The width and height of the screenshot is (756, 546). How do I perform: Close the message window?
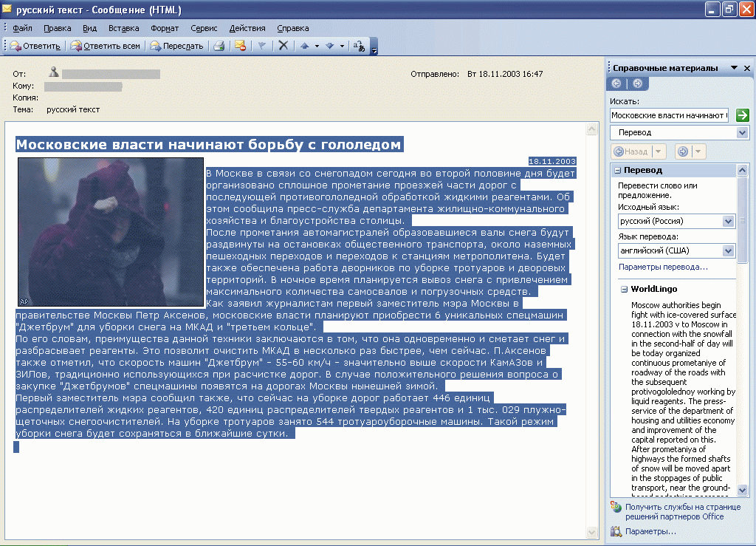746,9
